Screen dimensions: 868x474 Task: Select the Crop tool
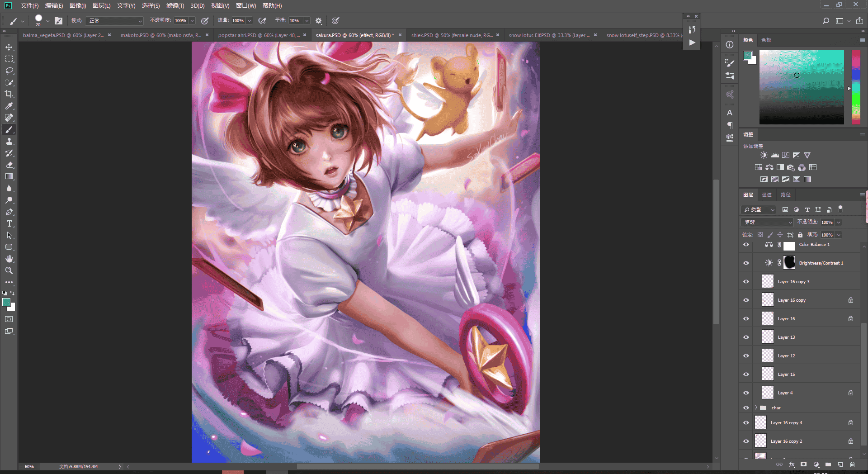[x=9, y=94]
